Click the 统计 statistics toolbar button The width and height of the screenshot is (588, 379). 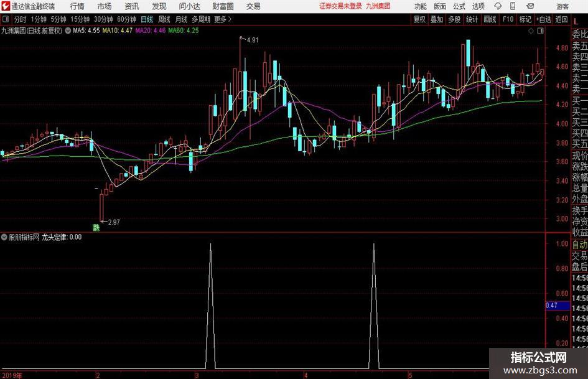[472, 19]
